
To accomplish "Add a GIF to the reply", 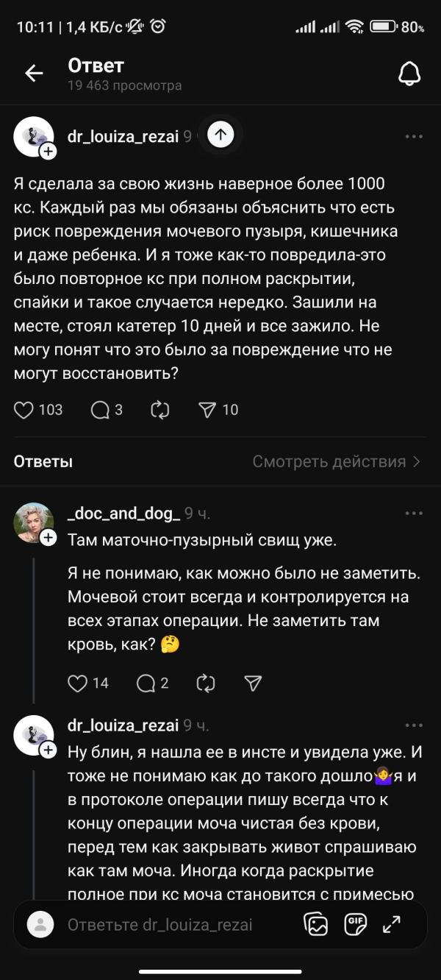I will click(356, 924).
